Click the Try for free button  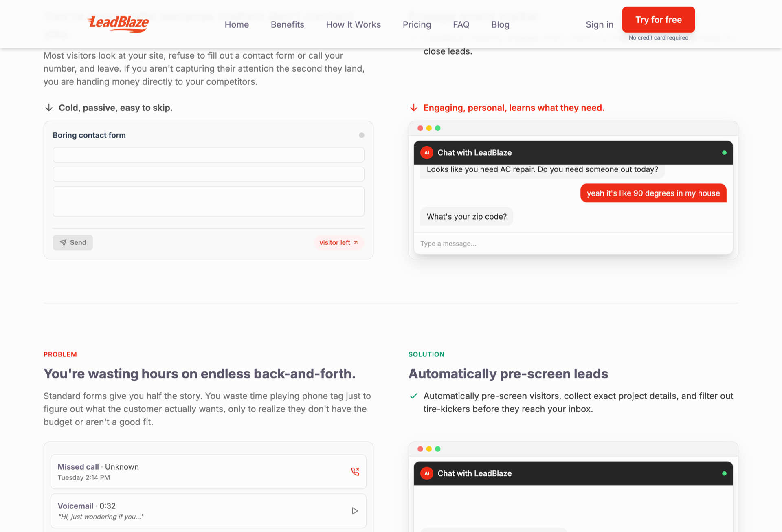click(659, 20)
